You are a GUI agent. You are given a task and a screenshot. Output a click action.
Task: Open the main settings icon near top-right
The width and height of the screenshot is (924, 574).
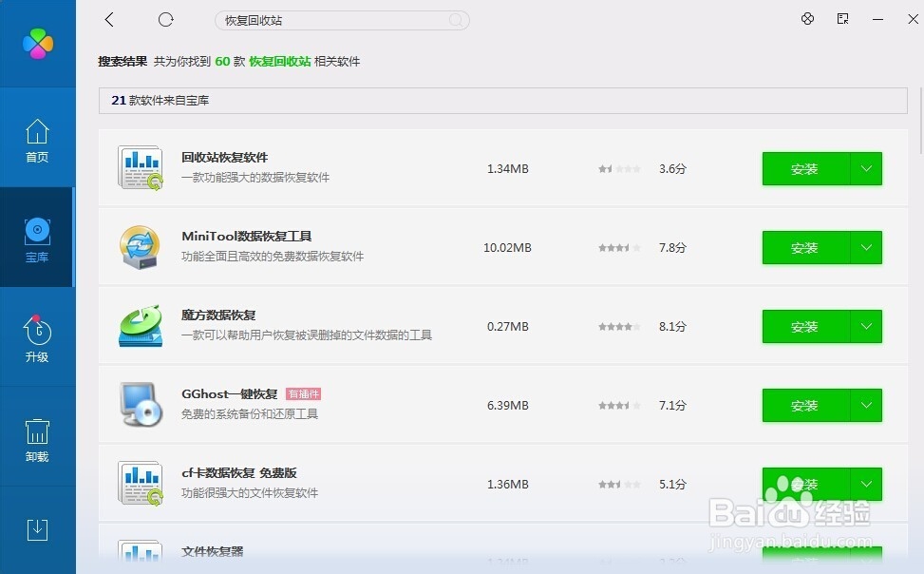(807, 19)
